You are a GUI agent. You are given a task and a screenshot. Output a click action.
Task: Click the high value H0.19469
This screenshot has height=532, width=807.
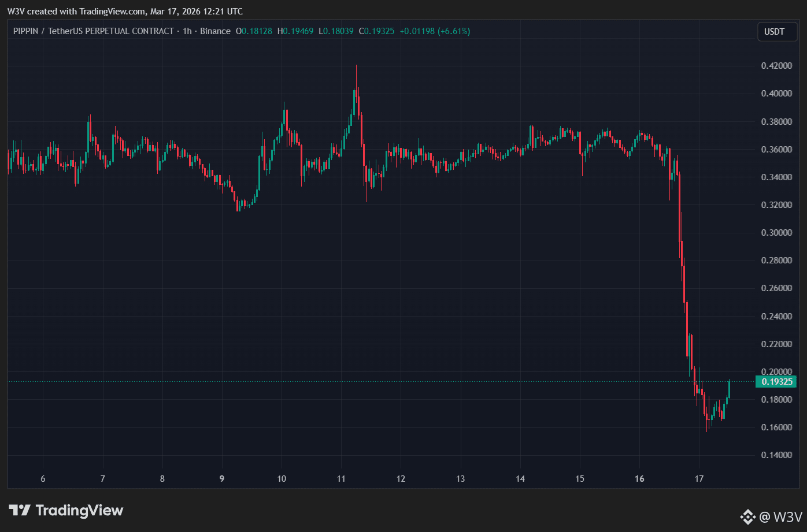295,31
